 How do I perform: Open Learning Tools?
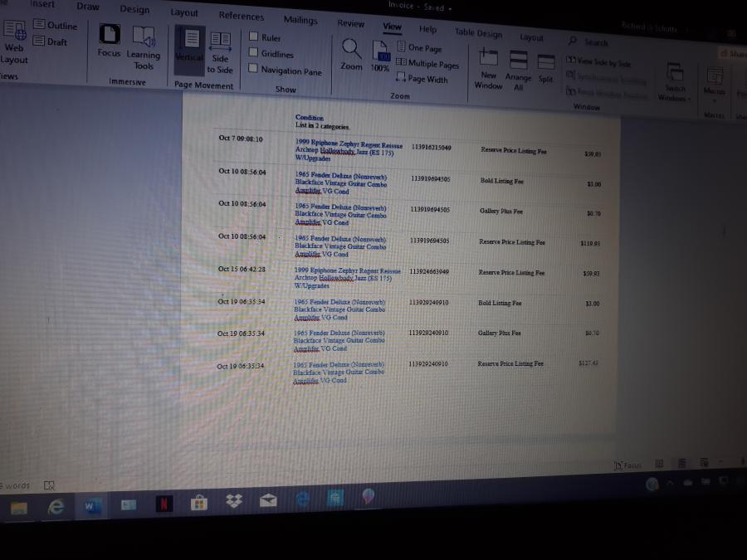click(x=144, y=48)
